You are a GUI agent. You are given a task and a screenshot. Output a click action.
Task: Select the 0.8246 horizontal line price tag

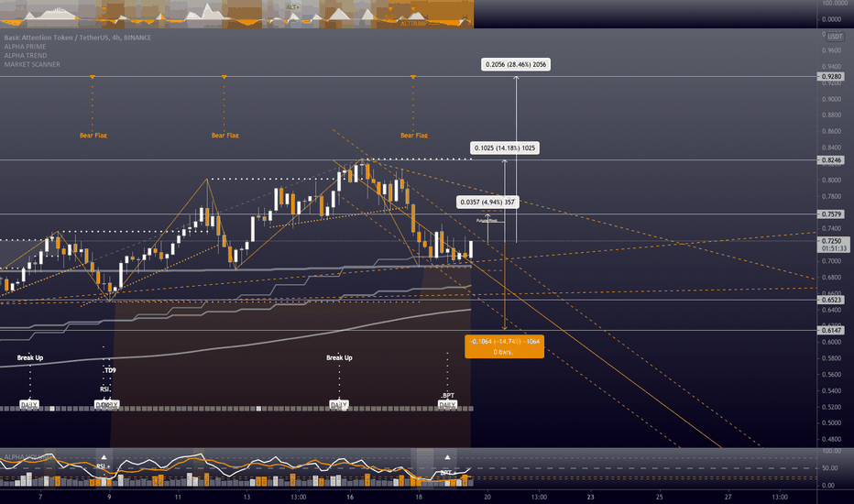coord(831,160)
